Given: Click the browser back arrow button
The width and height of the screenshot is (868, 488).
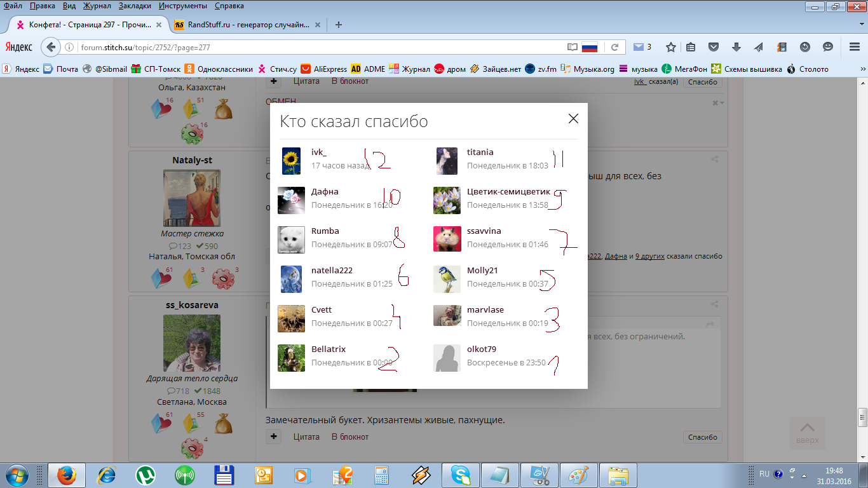Looking at the screenshot, I should click(51, 47).
